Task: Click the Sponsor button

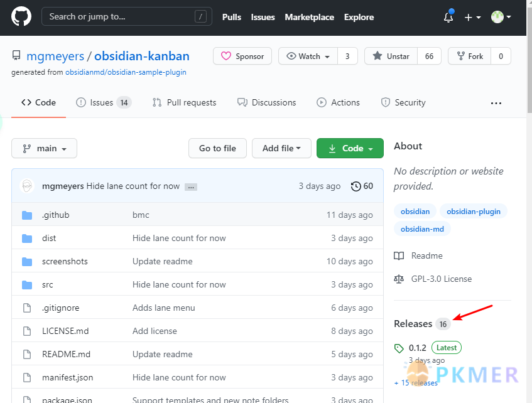Action: click(x=242, y=56)
